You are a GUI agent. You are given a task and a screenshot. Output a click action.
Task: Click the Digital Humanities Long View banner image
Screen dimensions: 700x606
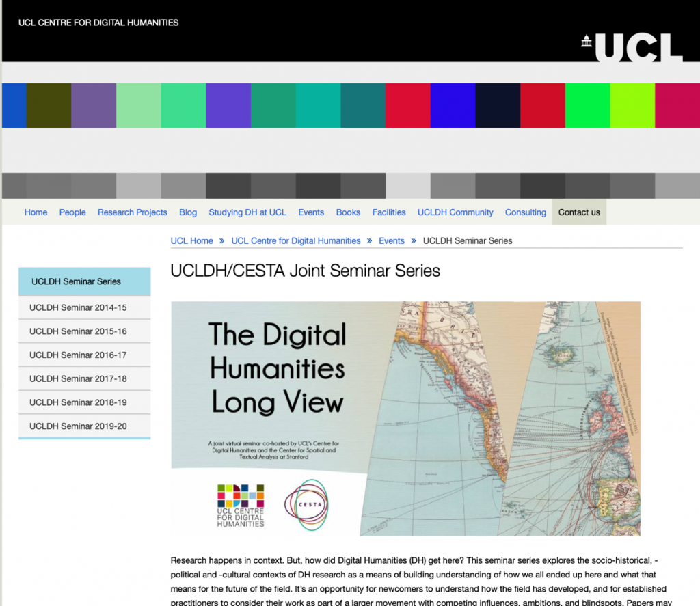(x=406, y=419)
